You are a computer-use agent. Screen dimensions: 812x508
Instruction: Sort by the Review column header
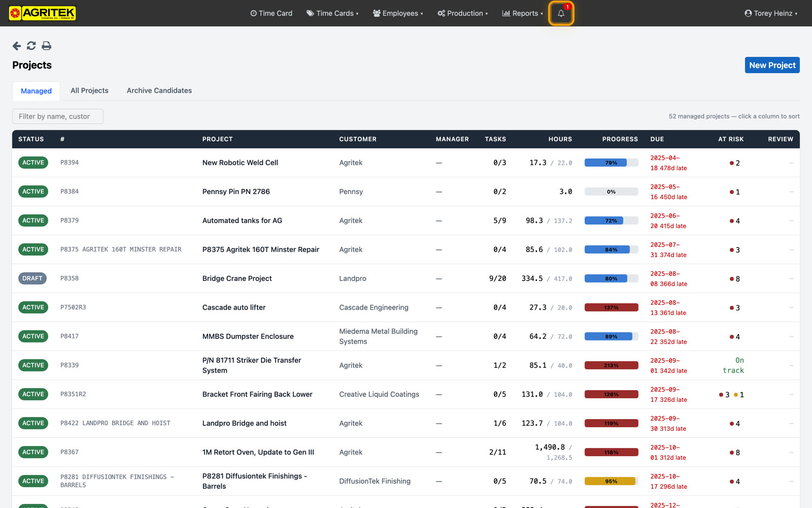(x=781, y=139)
